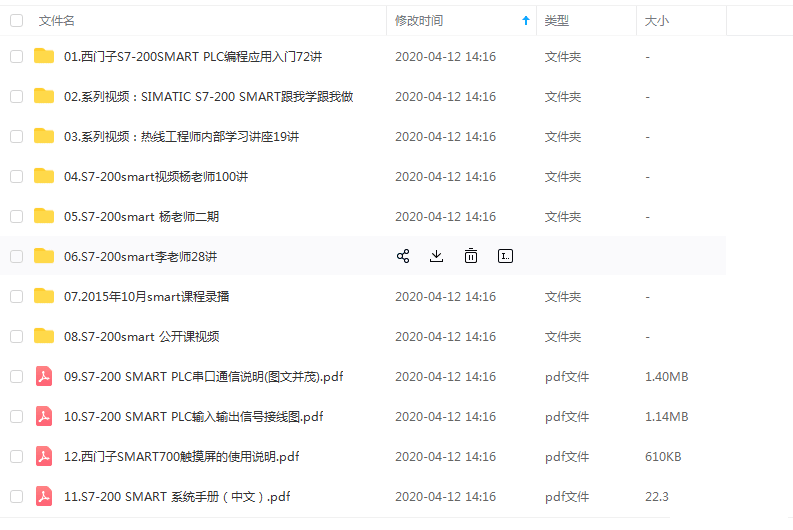Click folder icon of 01.西门子S7-200SMART PLC编程应用入门72讲
This screenshot has height=530, width=793.
[44, 56]
